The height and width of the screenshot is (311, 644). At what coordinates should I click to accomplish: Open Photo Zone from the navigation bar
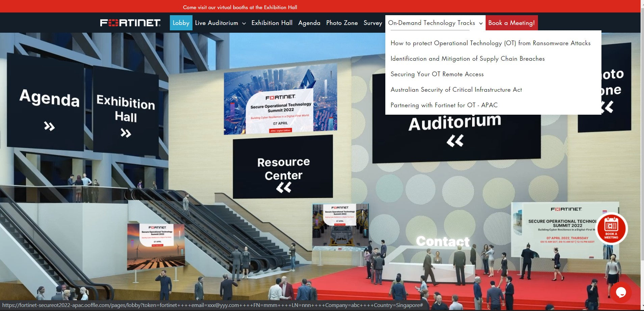tap(342, 23)
